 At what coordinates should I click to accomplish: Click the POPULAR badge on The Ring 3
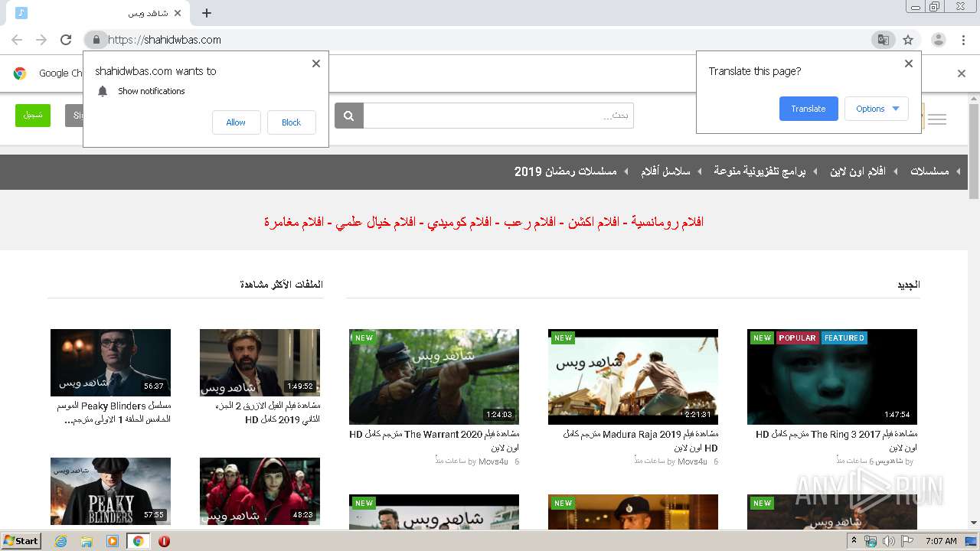click(798, 337)
